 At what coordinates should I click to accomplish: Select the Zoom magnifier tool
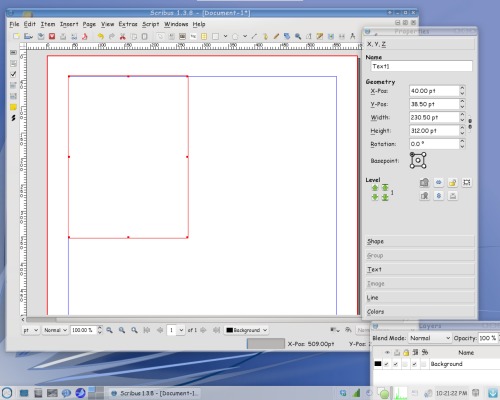pos(298,36)
